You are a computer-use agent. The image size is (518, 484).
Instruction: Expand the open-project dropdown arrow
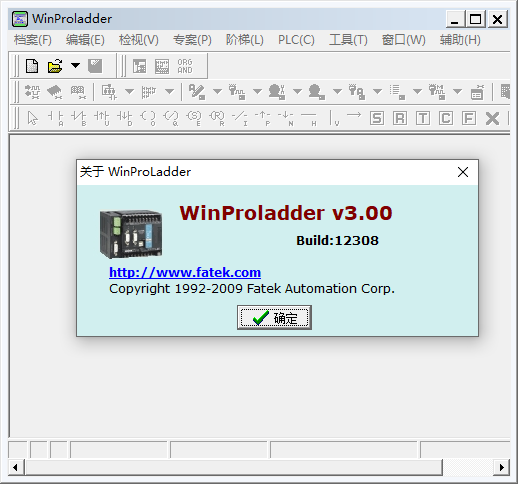(x=75, y=65)
